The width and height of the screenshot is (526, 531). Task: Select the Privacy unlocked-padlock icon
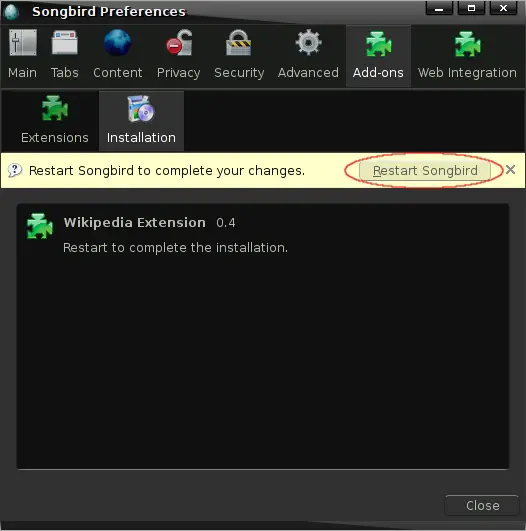click(x=179, y=43)
